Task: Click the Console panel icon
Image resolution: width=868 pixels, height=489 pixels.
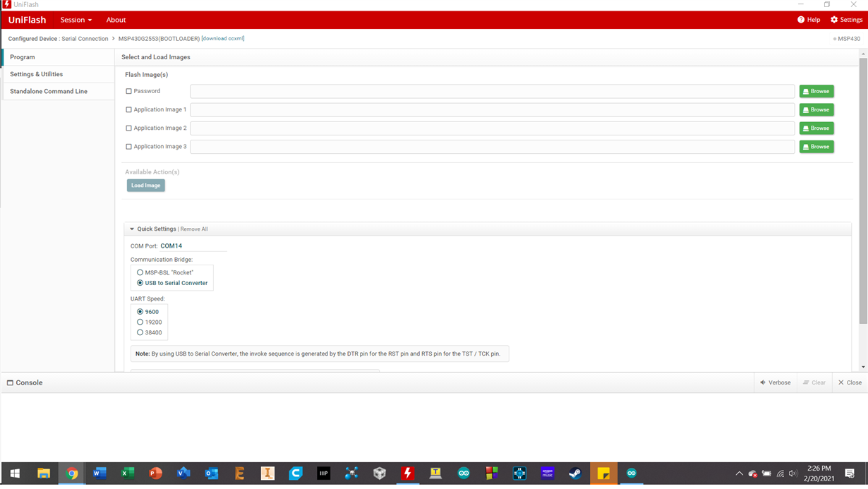Action: 10,382
